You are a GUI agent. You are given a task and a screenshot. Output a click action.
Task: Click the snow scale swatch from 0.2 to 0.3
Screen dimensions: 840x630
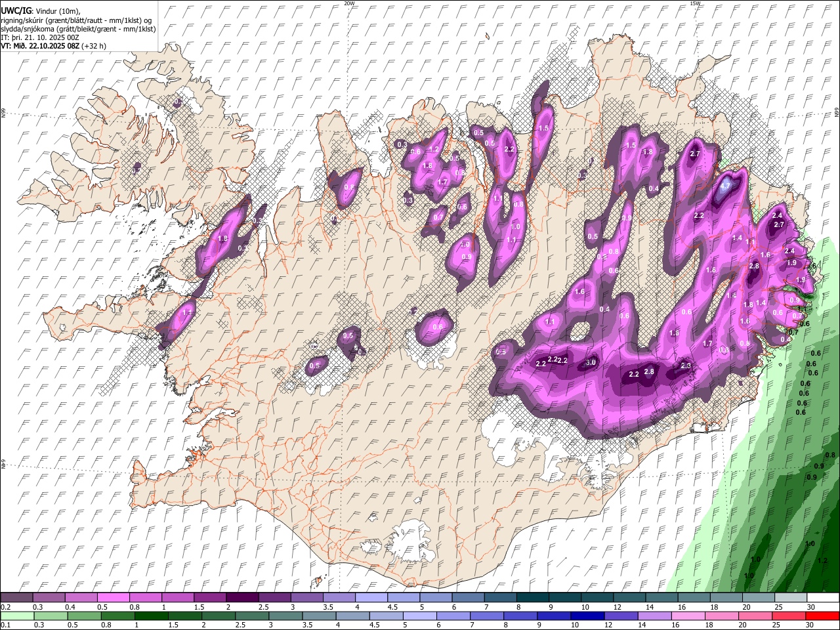[16, 597]
